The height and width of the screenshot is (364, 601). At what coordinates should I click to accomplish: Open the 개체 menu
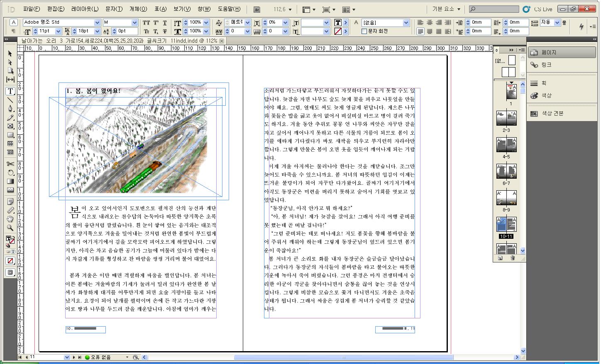138,9
